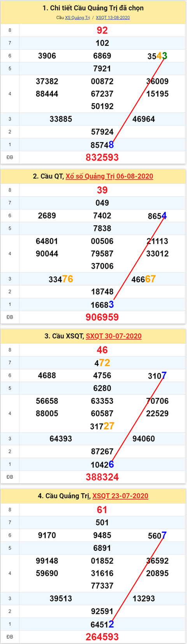This screenshot has height=644, width=187.
Task: Open the SXQT 30-07-2020 link
Action: click(x=114, y=336)
